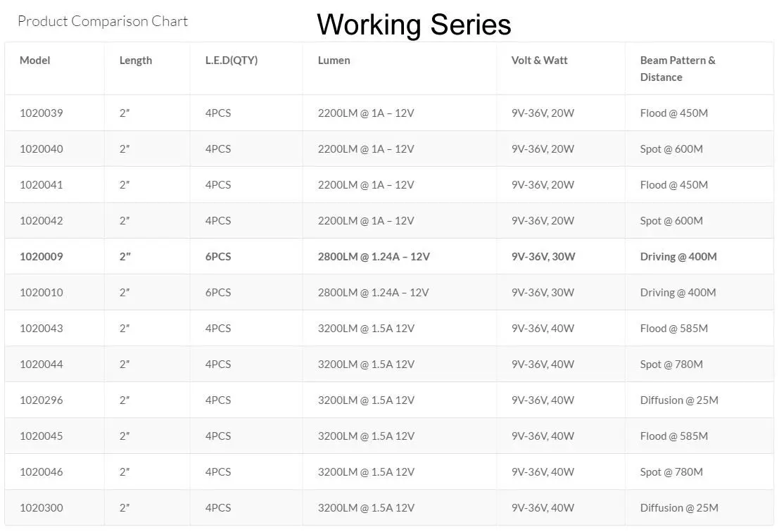Select the Driving @ 400M bold cell
779x532 pixels.
(x=678, y=256)
